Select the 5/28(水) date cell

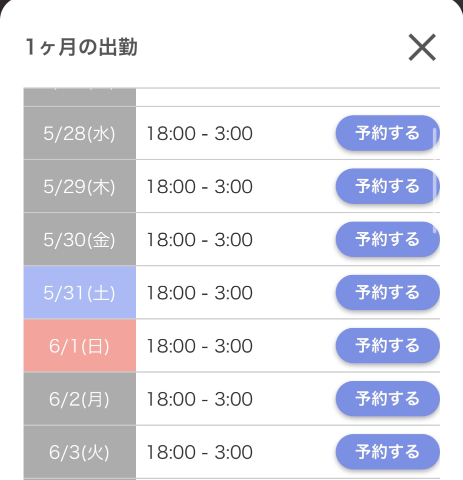point(80,133)
